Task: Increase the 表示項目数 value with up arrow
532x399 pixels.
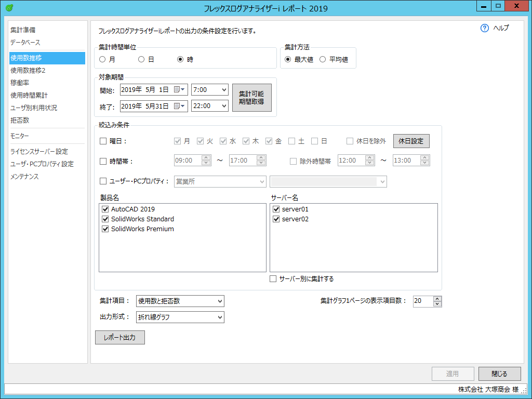Action: pyautogui.click(x=437, y=299)
